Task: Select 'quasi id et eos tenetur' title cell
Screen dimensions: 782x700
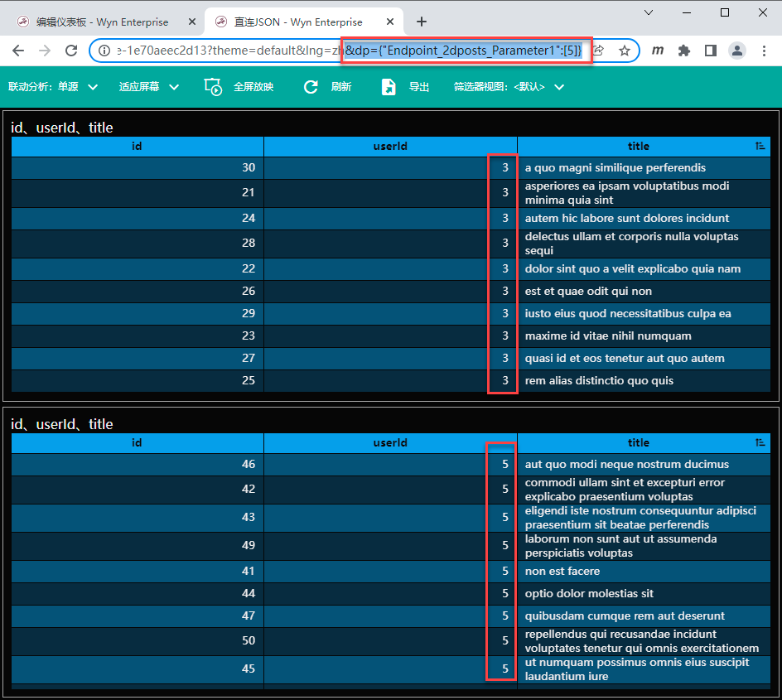Action: pos(644,359)
